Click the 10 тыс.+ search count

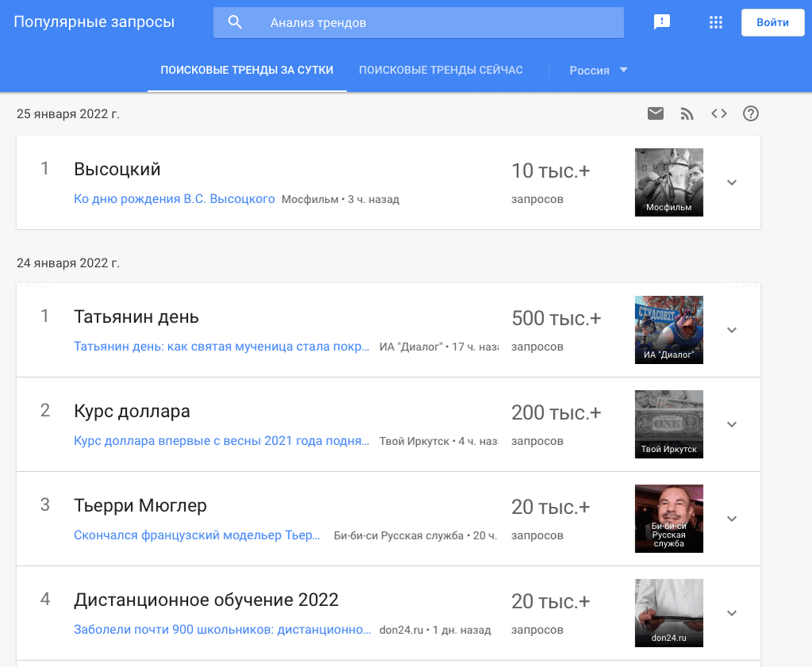click(x=550, y=171)
